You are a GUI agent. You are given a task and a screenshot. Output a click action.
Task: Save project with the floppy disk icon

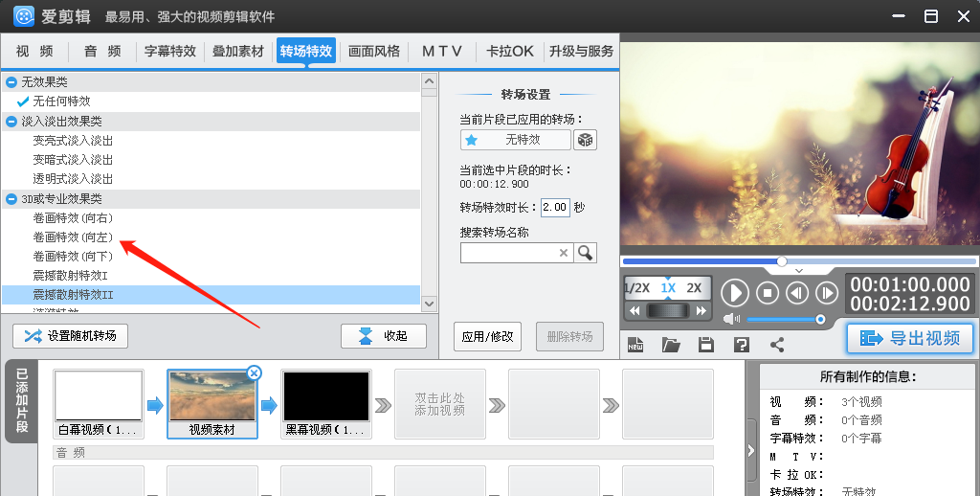click(706, 345)
